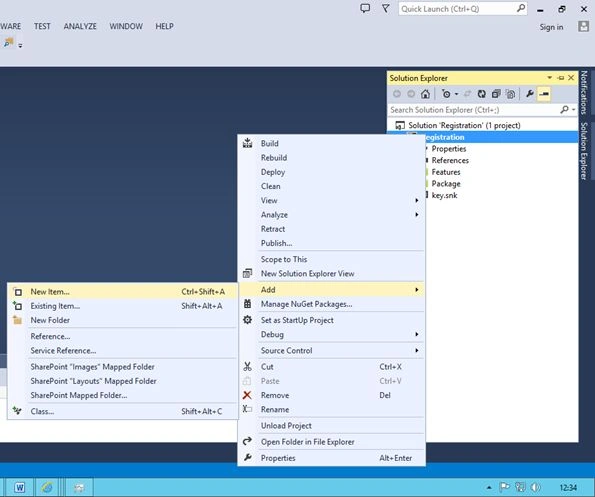Click the Refresh icon in Solution Explorer toolbar
Screen dimensions: 595x497
pos(482,94)
